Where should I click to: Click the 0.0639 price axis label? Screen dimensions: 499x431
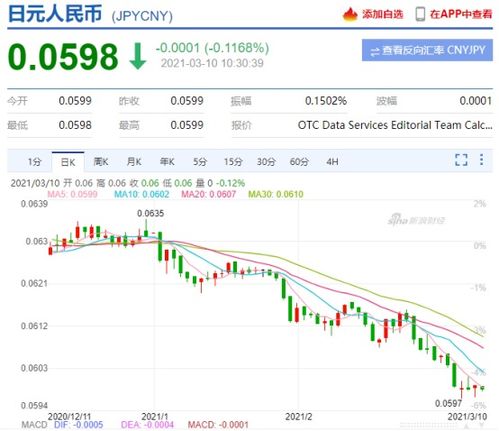tap(34, 204)
